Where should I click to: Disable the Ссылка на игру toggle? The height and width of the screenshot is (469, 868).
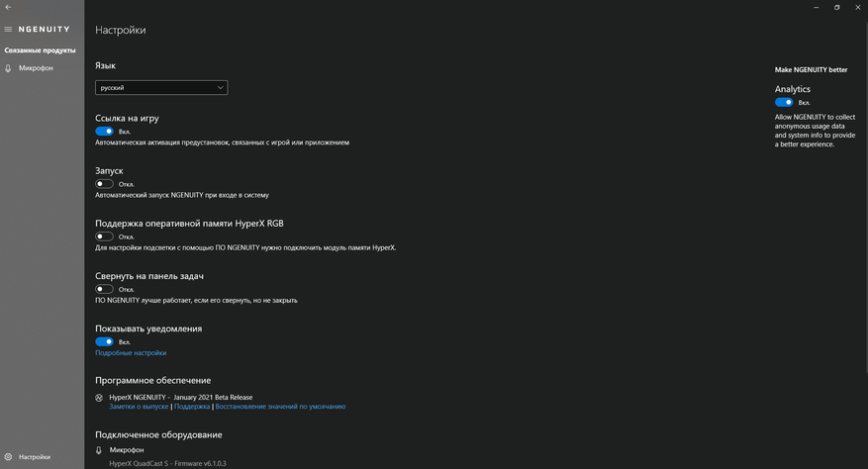[x=104, y=132]
